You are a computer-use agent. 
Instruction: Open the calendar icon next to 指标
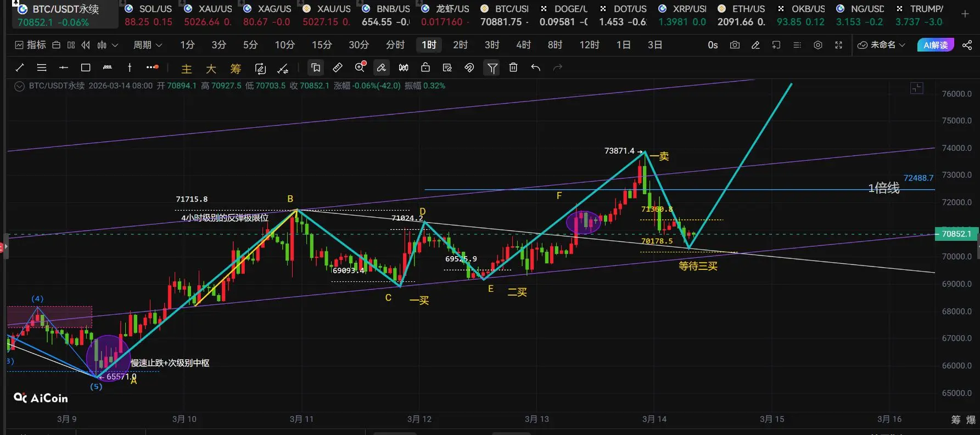point(56,45)
